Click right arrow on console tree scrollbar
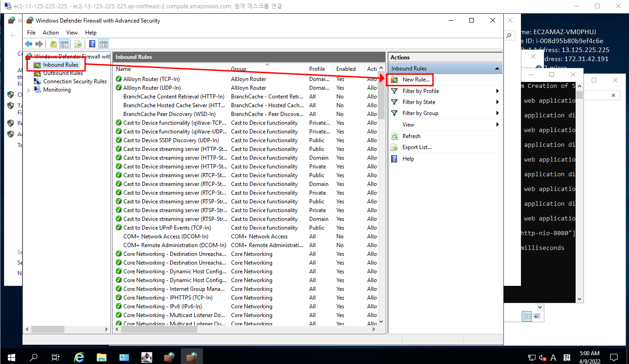 pyautogui.click(x=106, y=329)
